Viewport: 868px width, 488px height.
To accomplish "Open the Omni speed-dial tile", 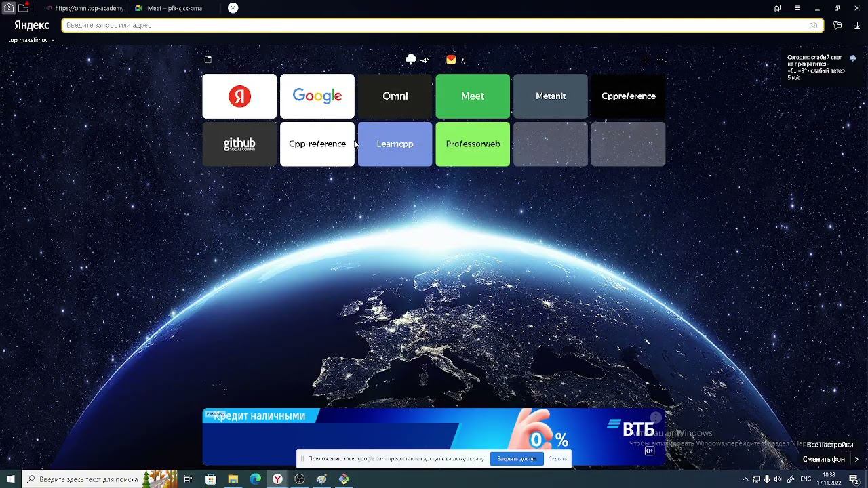I will (x=395, y=96).
